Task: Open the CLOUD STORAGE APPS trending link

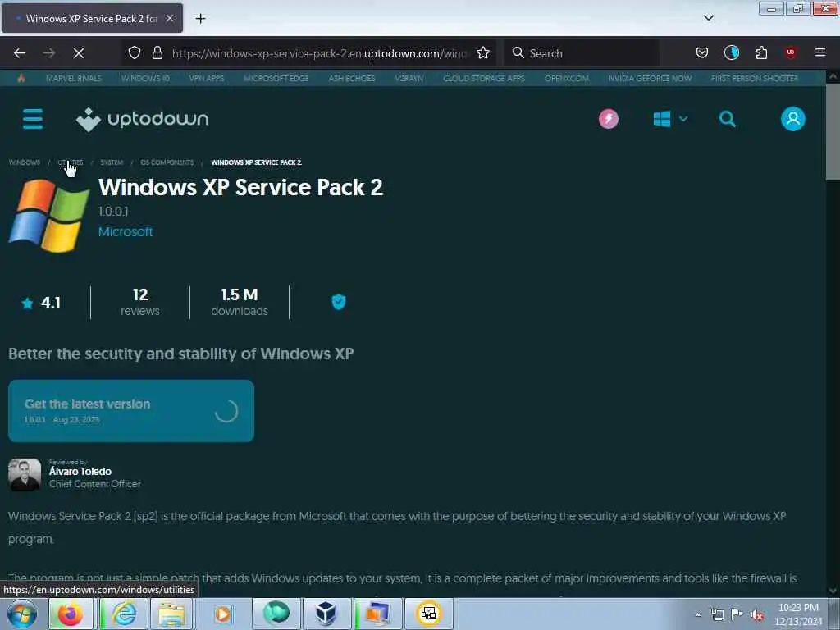Action: pos(484,78)
